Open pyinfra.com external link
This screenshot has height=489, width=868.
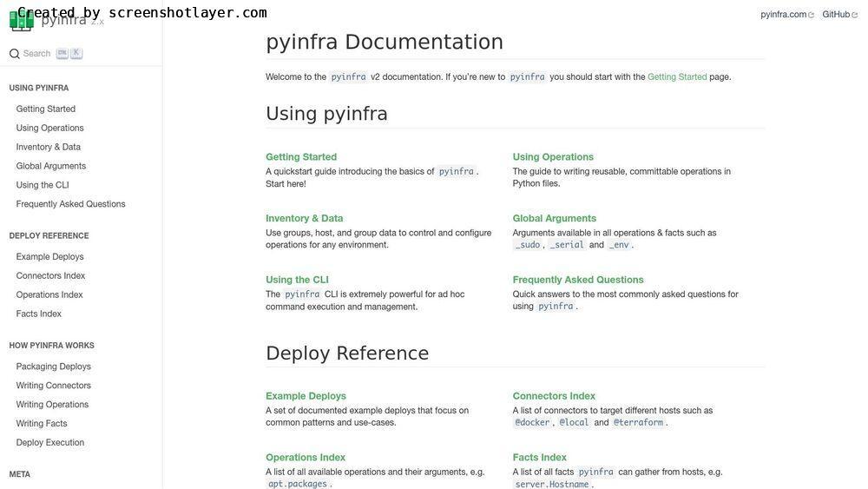(x=786, y=15)
